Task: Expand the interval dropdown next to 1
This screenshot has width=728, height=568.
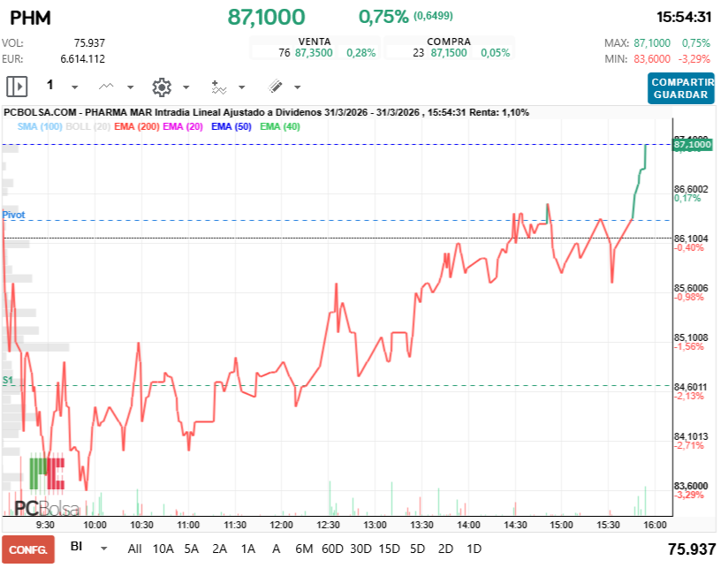Action: [74, 87]
